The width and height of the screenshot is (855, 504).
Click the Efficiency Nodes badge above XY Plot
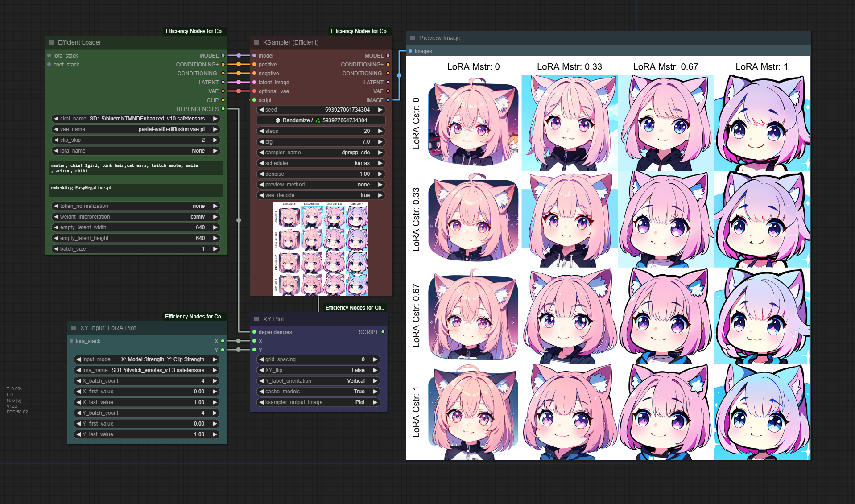(354, 308)
